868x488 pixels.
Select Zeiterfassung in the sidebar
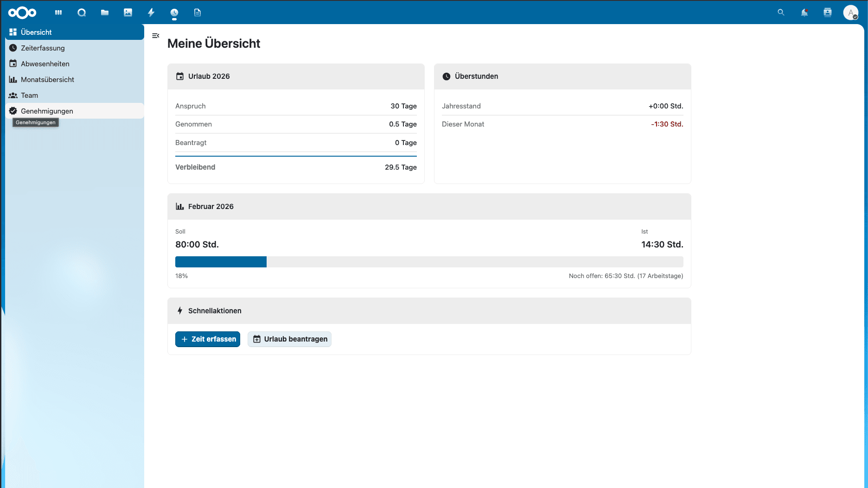tap(42, 48)
